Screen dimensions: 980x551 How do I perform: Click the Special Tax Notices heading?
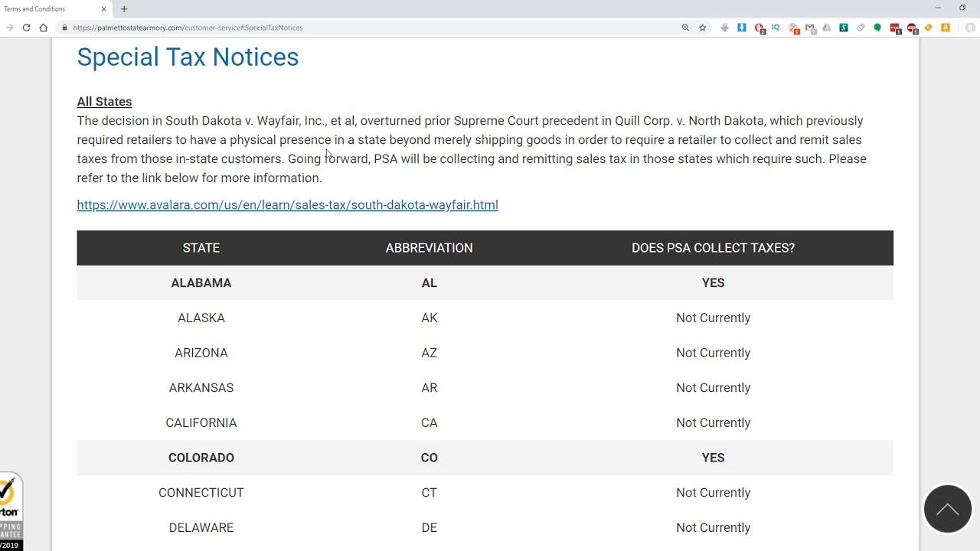188,57
